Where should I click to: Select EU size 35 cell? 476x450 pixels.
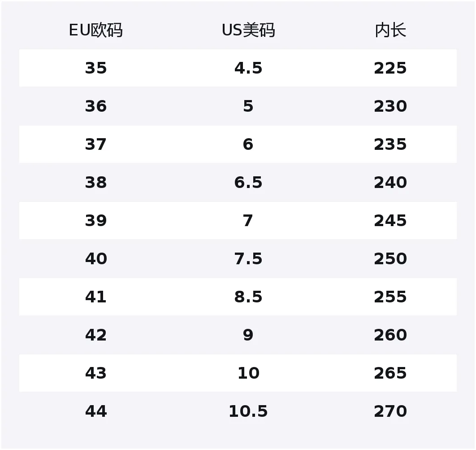[x=96, y=68]
